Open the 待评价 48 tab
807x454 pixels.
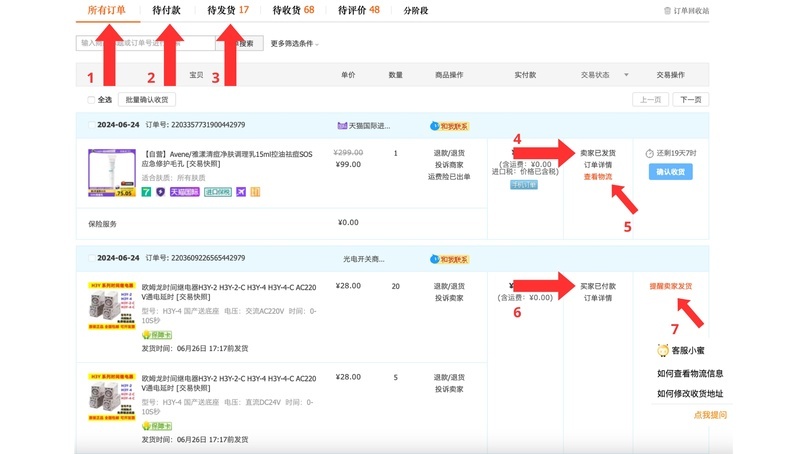pos(359,10)
